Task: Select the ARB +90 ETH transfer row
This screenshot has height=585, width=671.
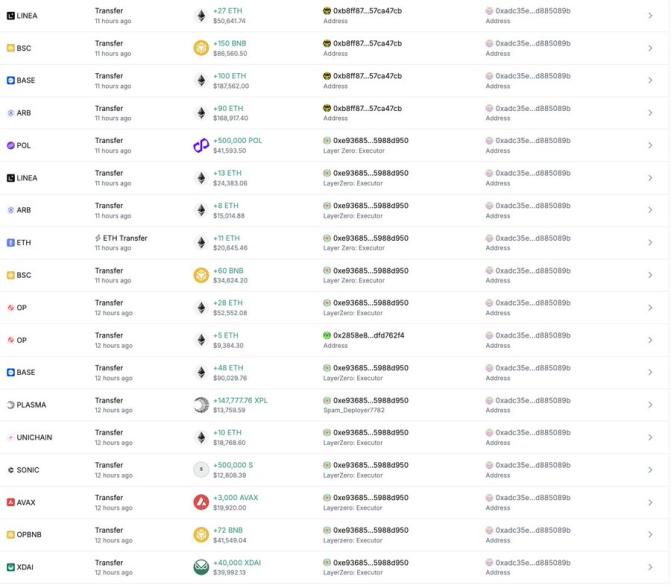Action: pyautogui.click(x=336, y=113)
